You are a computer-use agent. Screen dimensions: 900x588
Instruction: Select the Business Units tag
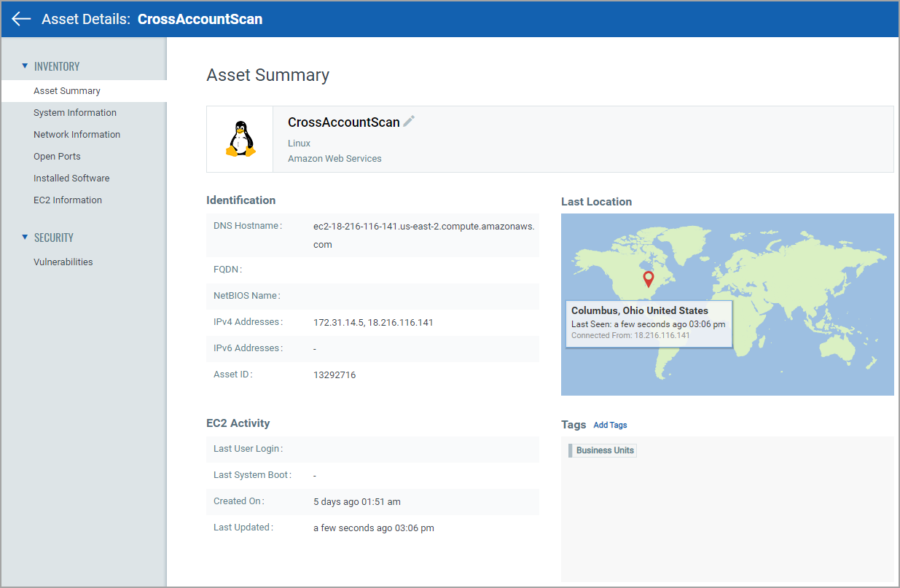(603, 450)
